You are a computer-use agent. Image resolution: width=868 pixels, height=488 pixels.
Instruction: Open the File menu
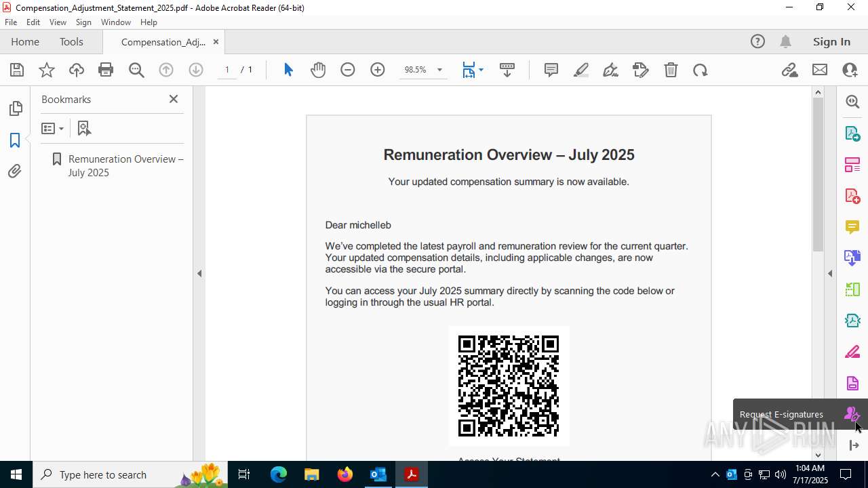point(11,22)
